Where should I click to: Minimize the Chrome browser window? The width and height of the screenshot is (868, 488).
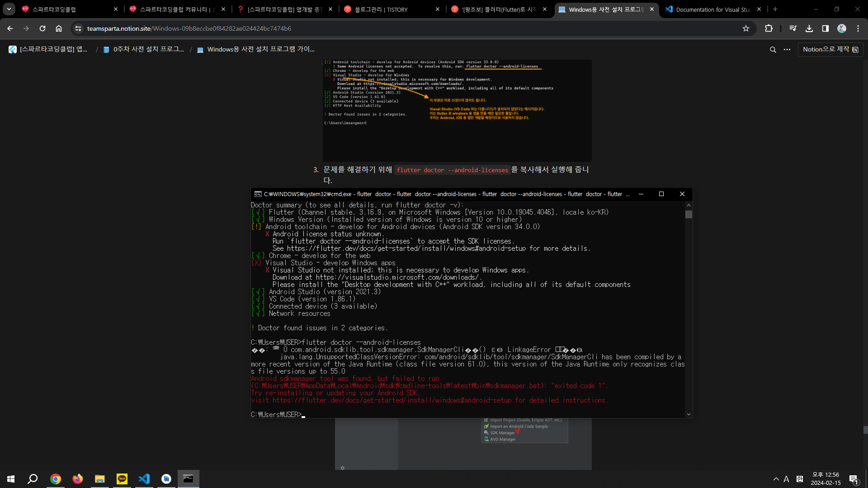[x=816, y=9]
